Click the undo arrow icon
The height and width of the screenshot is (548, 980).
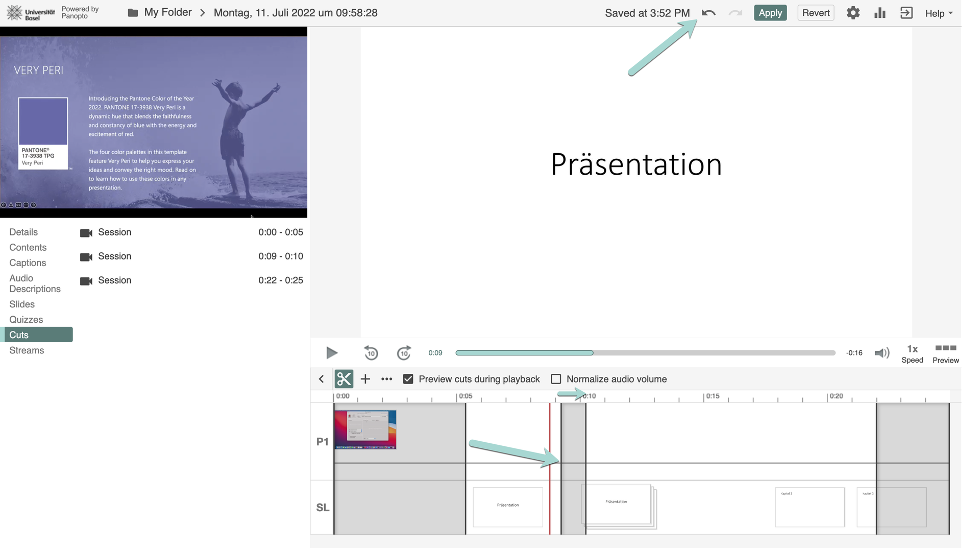[x=708, y=13]
